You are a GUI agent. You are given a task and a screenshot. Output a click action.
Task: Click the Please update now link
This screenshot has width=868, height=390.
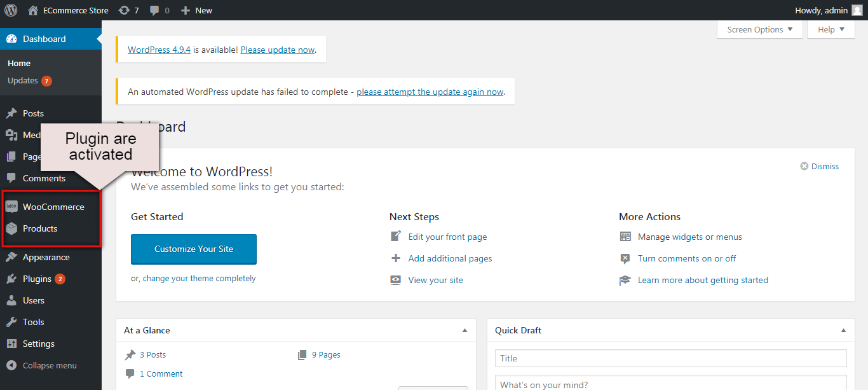tap(278, 50)
